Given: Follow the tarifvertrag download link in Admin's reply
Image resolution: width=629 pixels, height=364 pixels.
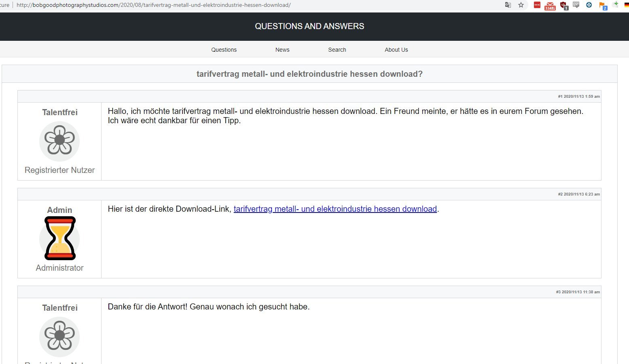Looking at the screenshot, I should pyautogui.click(x=335, y=209).
